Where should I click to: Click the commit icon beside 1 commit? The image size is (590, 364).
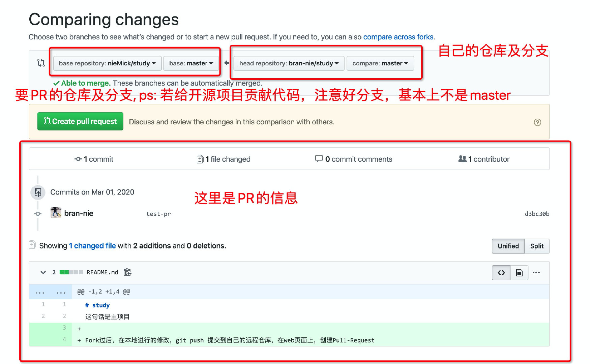(x=78, y=159)
